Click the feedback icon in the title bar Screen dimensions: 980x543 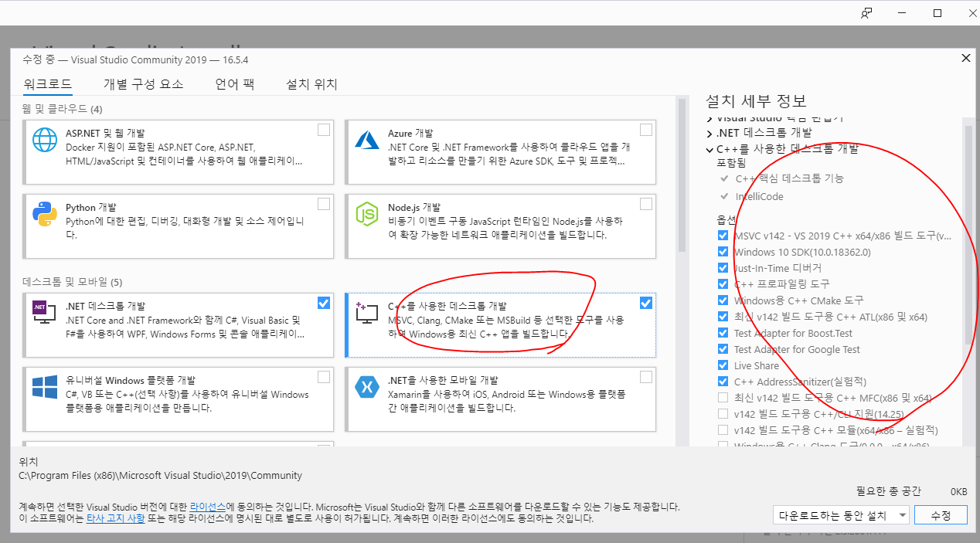coord(867,13)
